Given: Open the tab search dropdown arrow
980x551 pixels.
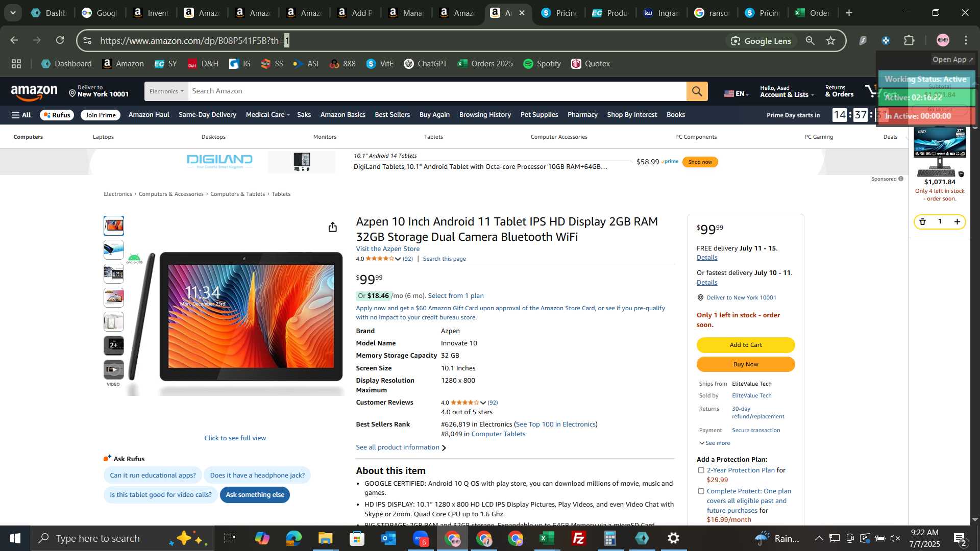Looking at the screenshot, I should click(13, 13).
